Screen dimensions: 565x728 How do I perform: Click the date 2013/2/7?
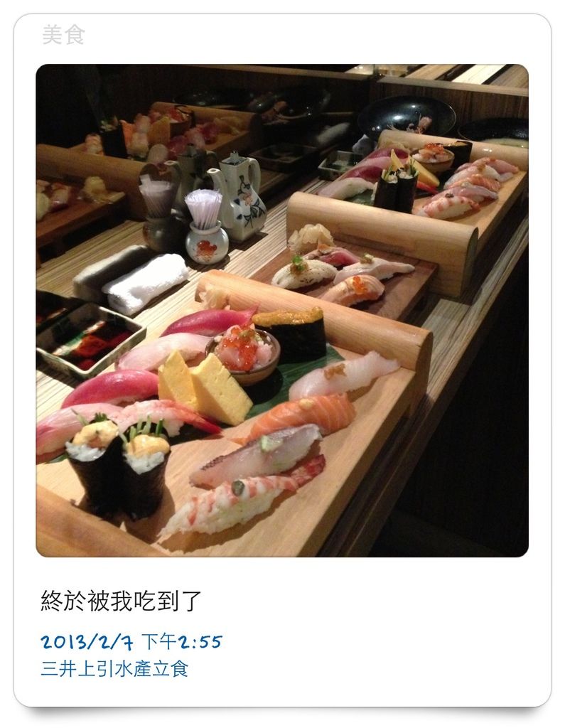pyautogui.click(x=87, y=642)
